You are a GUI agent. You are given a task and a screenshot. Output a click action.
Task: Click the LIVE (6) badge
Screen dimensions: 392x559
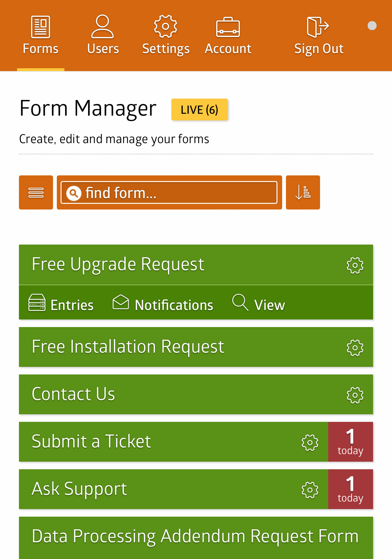tap(199, 110)
